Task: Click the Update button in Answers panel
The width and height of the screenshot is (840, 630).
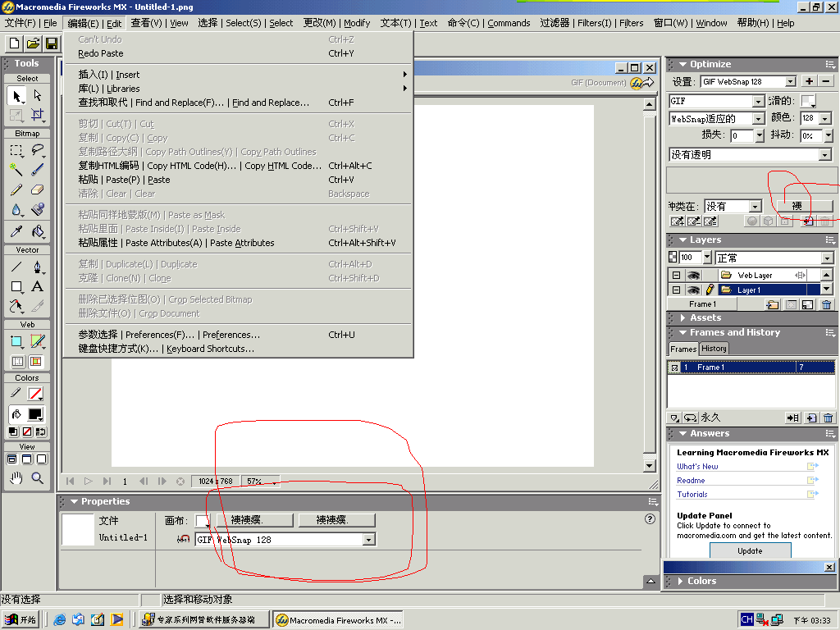Action: pyautogui.click(x=750, y=550)
